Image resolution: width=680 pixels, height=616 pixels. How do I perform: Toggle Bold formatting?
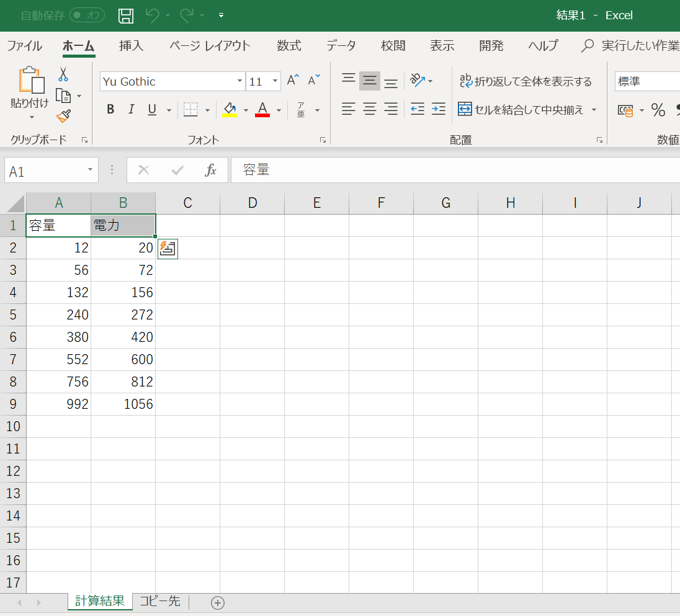[x=110, y=110]
